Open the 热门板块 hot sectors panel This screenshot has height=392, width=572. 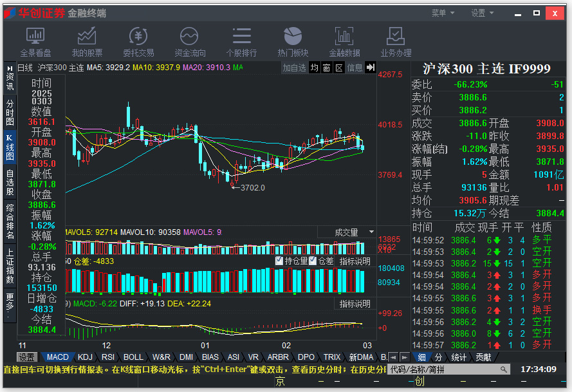293,41
